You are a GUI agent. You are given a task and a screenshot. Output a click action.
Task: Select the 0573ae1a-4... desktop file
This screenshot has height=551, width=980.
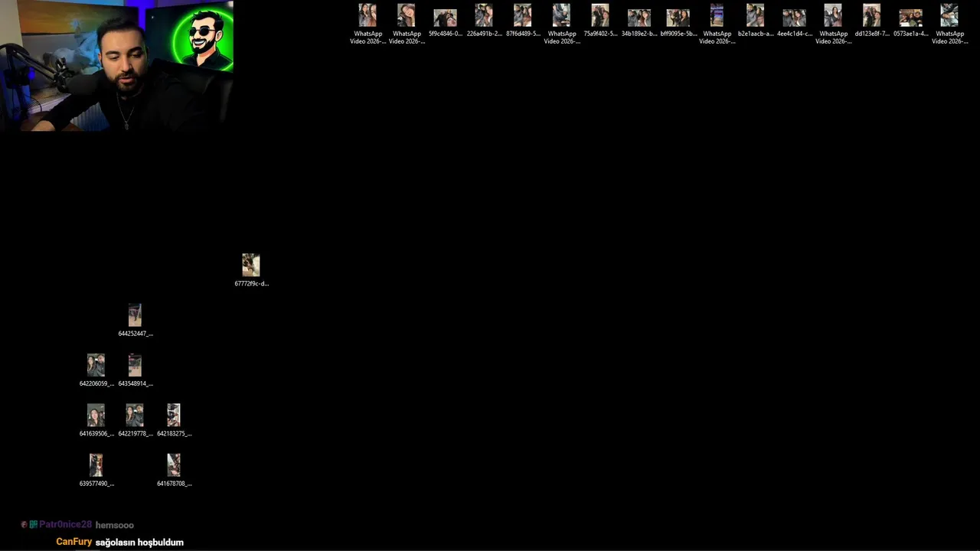coord(911,22)
